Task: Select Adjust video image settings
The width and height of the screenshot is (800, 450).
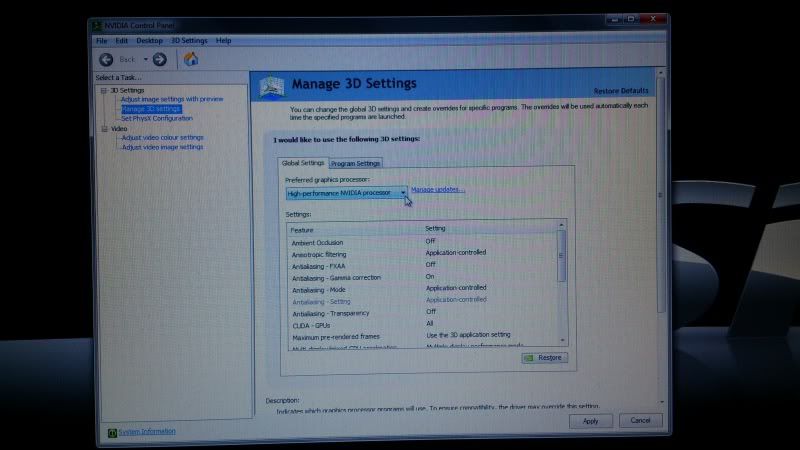Action: (x=162, y=147)
